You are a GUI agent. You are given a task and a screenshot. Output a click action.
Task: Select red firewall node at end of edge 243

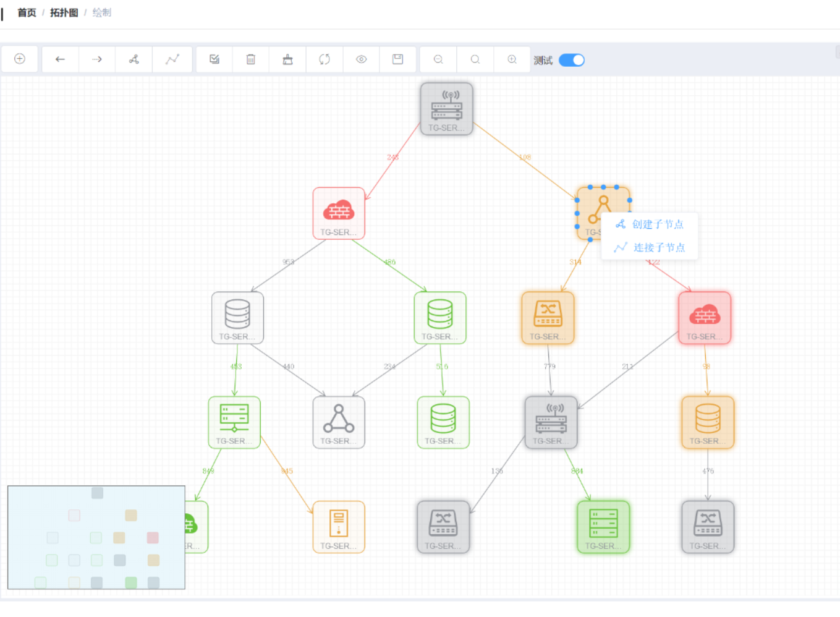[339, 213]
